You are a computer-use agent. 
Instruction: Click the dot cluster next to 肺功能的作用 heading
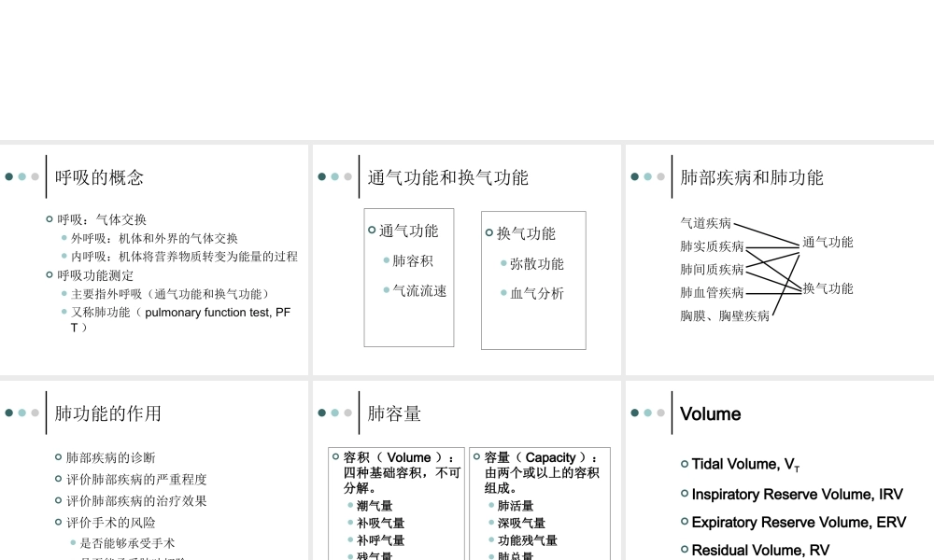click(21, 412)
